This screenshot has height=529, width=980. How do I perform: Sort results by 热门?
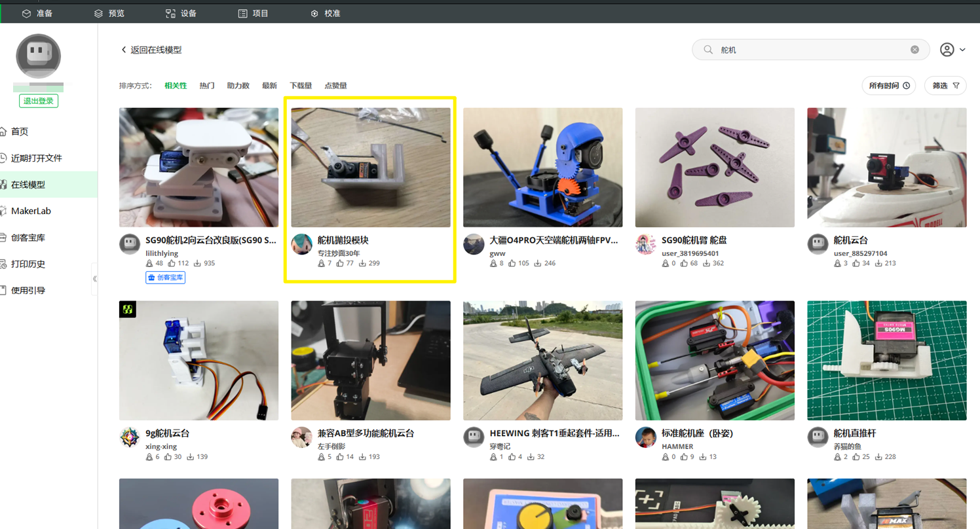tap(207, 86)
